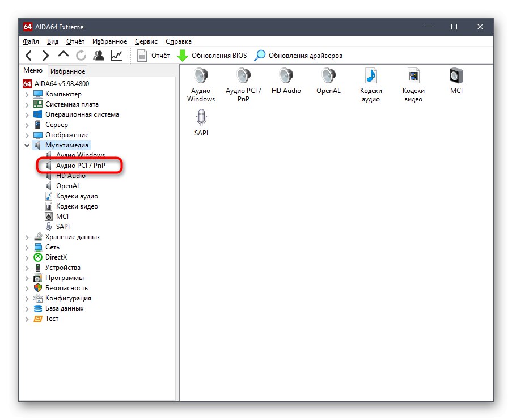Open OpenAL icon in right pane
Image resolution: width=512 pixels, height=420 pixels.
(x=328, y=81)
